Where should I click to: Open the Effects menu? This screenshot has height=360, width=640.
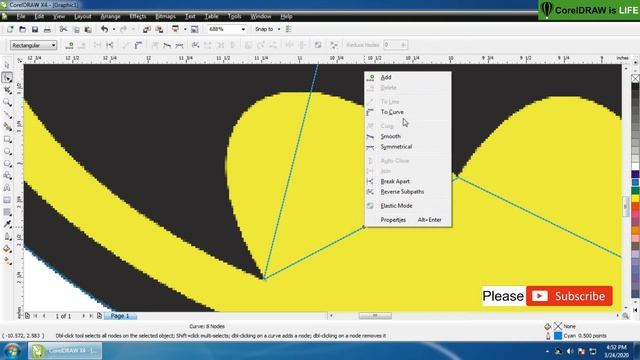click(x=138, y=16)
